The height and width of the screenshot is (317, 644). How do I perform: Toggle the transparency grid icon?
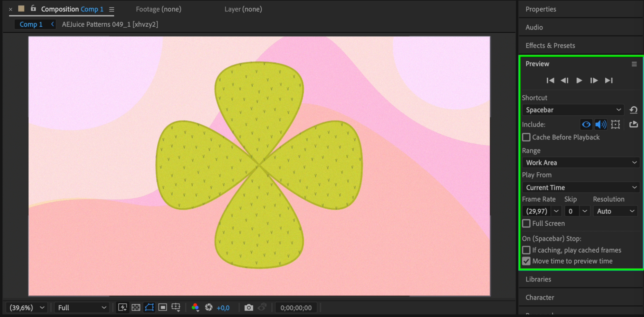click(136, 308)
